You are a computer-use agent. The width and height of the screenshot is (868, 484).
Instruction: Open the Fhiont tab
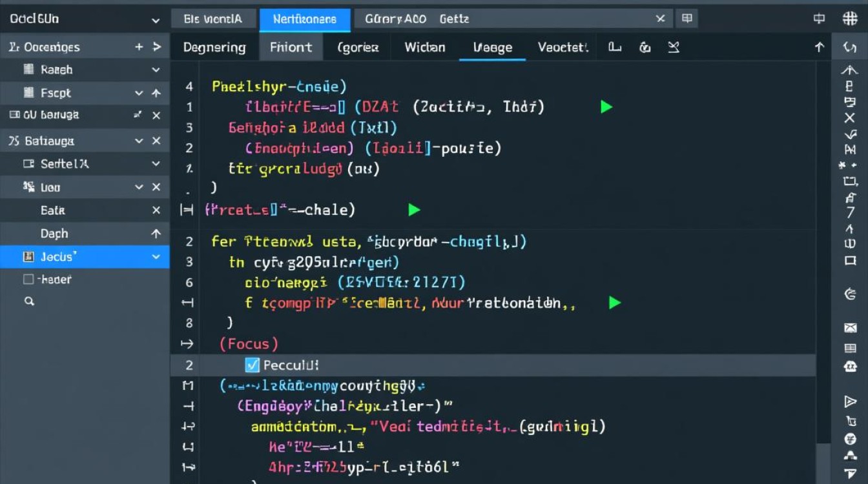(x=291, y=47)
